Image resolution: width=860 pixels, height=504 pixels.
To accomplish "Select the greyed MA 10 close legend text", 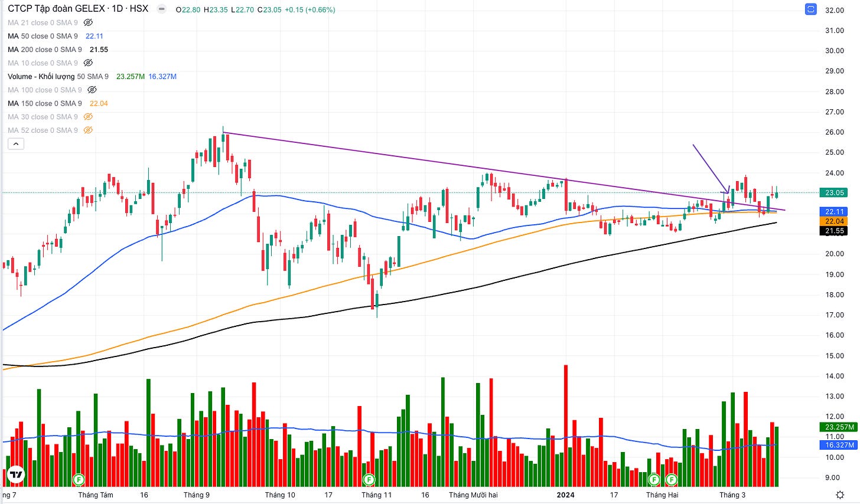I will point(43,63).
